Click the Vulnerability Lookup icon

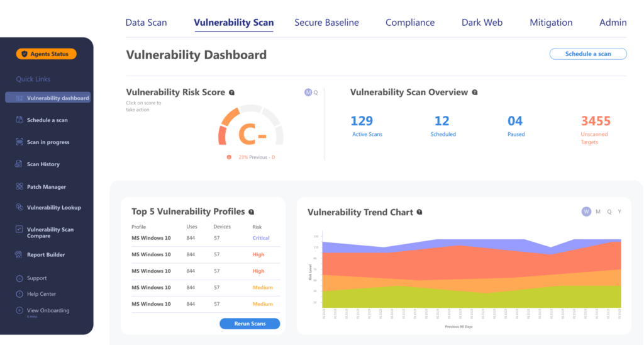19,207
